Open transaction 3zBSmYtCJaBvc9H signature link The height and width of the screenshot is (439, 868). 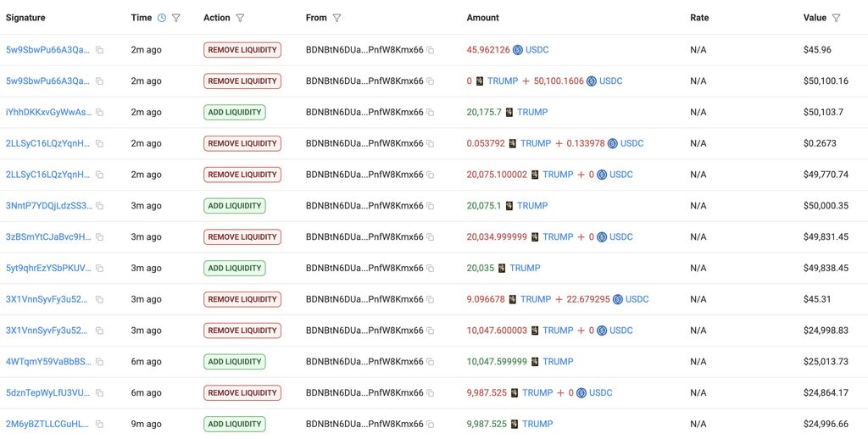click(48, 237)
